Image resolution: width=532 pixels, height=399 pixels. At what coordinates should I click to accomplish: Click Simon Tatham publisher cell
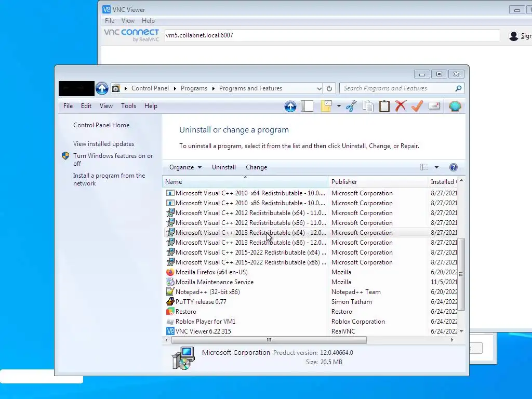pos(352,302)
